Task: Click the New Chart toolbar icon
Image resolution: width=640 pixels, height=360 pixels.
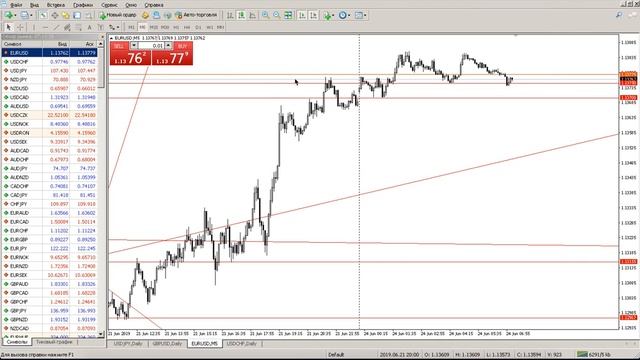Action: point(9,16)
